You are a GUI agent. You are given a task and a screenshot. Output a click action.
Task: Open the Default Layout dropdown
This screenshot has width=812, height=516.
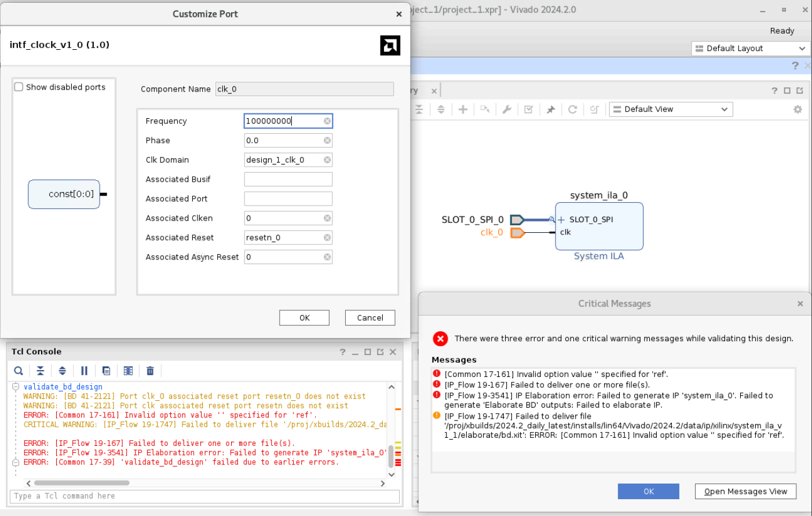pyautogui.click(x=751, y=49)
